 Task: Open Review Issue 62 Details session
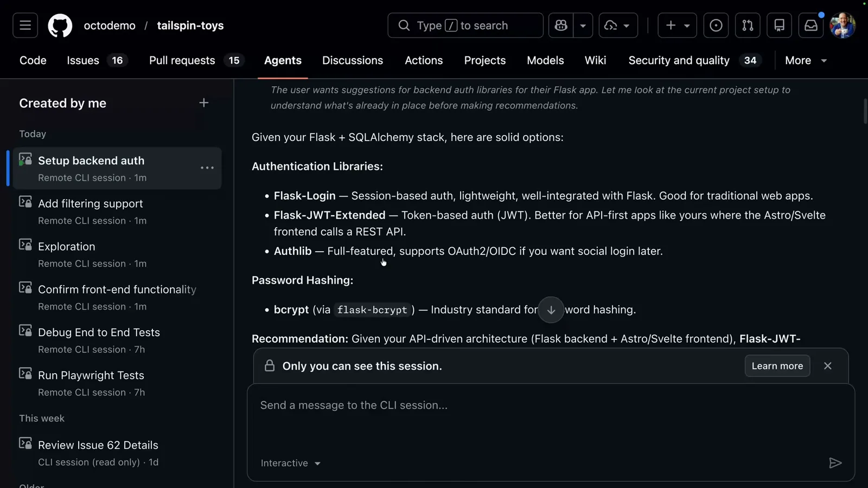pyautogui.click(x=117, y=453)
